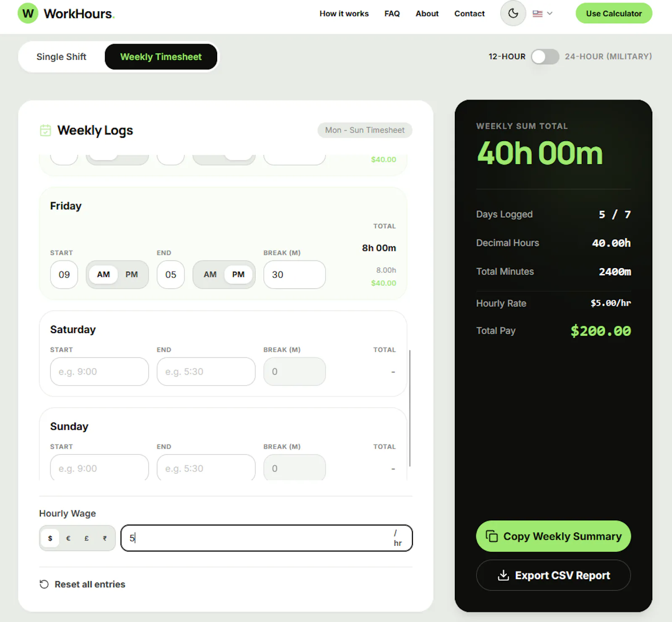Set Friday end time to PM

coord(238,275)
